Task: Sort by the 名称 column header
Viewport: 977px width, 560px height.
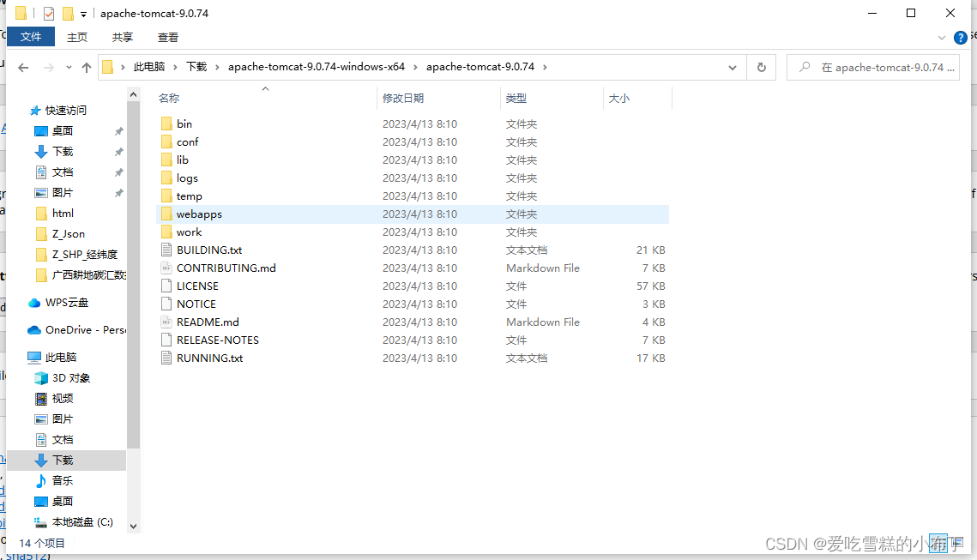Action: (265, 99)
